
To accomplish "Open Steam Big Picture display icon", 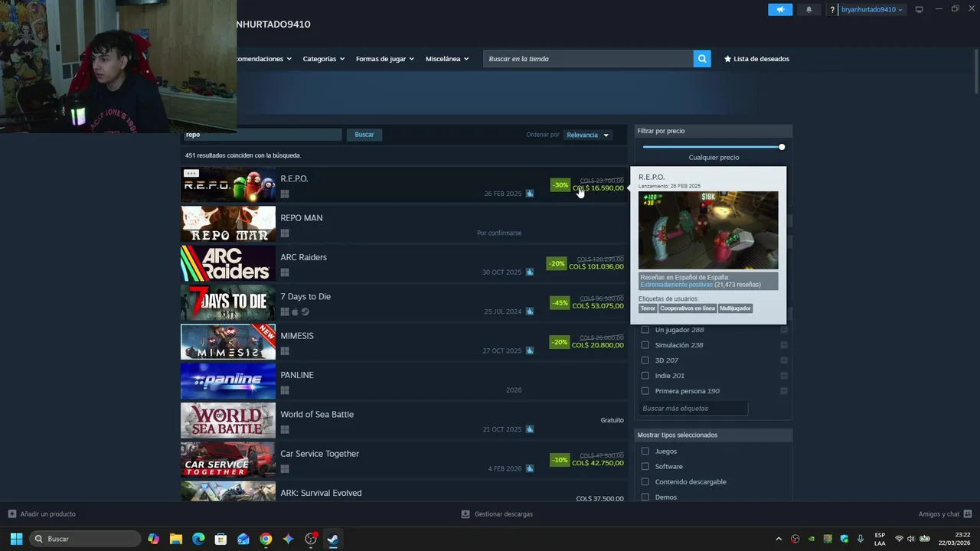I will 920,10.
